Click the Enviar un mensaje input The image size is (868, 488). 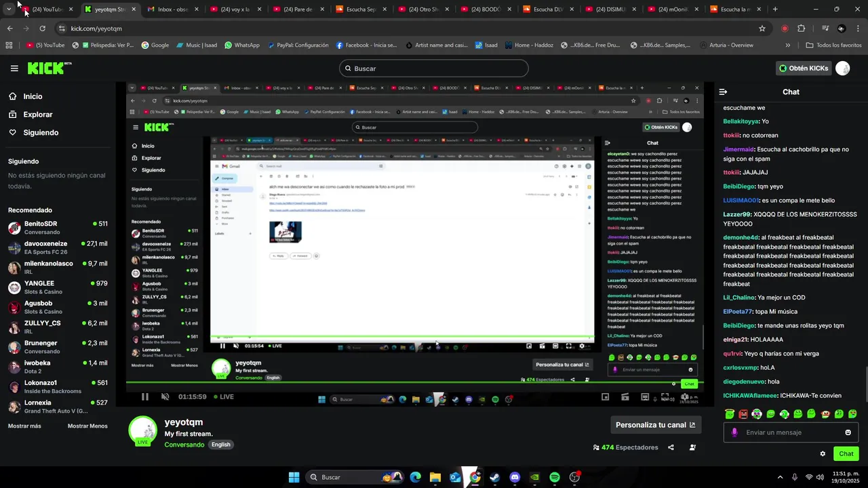click(791, 432)
